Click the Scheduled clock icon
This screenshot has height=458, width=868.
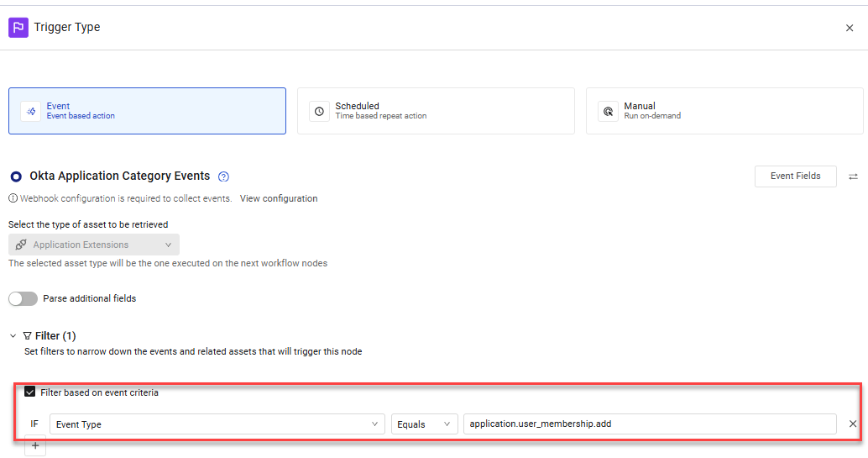coord(319,112)
